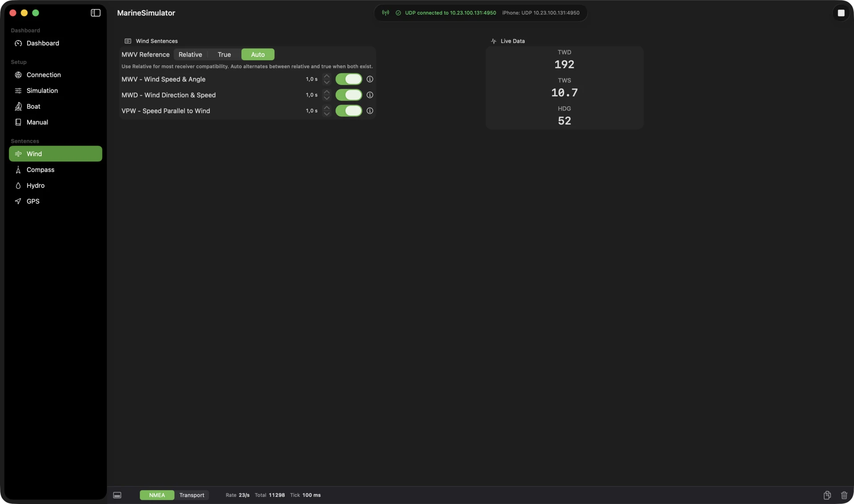
Task: Set MWV Reference to Relative
Action: point(190,54)
